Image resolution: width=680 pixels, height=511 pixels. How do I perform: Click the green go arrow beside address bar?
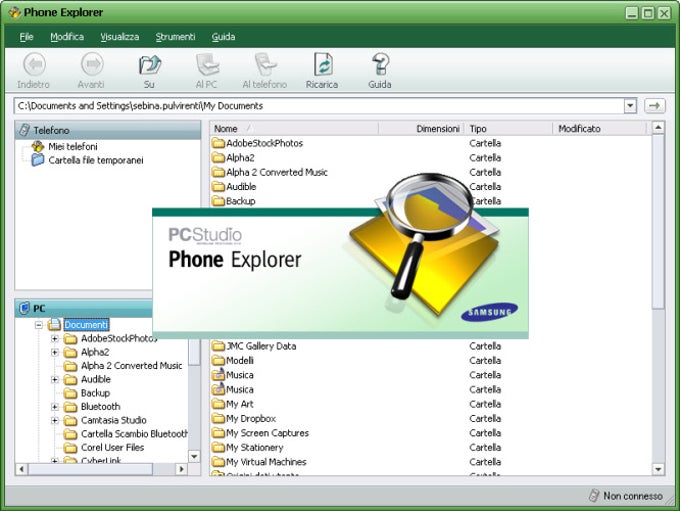[x=654, y=105]
